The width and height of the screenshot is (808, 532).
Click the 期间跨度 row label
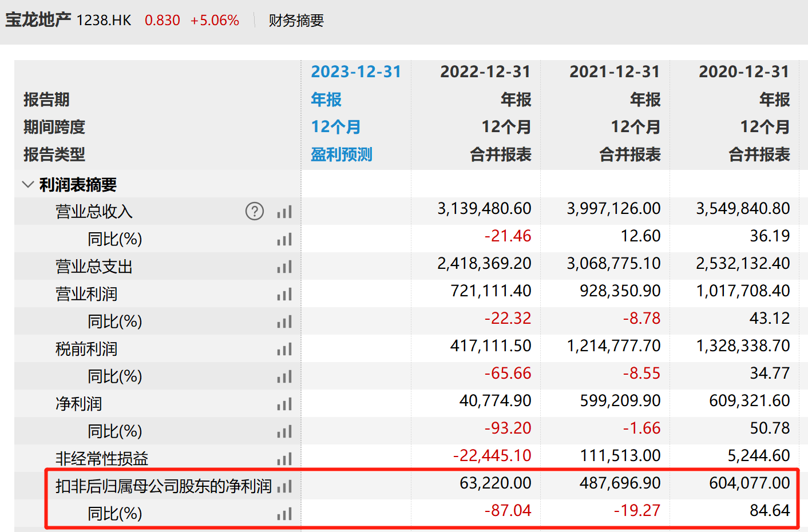54,126
